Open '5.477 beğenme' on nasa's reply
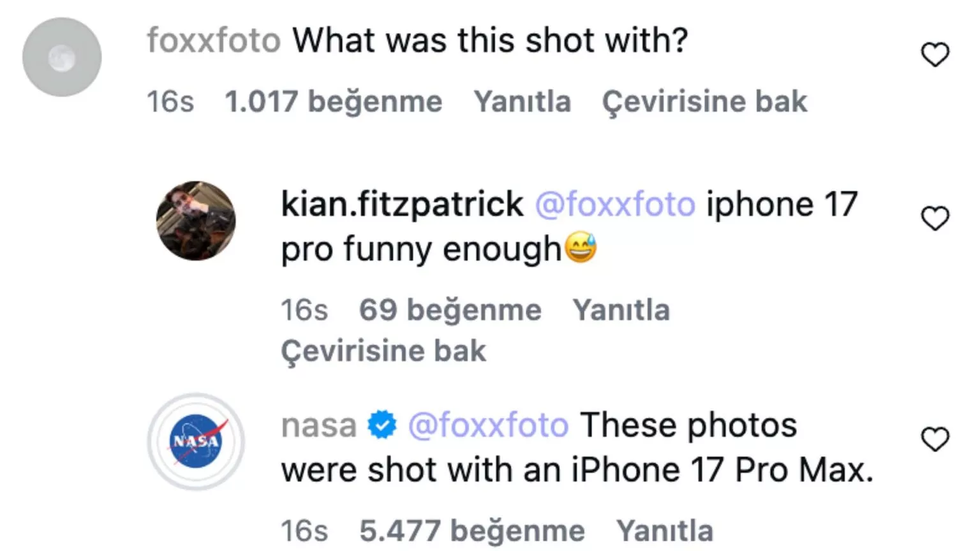The width and height of the screenshot is (980, 551). tap(472, 530)
